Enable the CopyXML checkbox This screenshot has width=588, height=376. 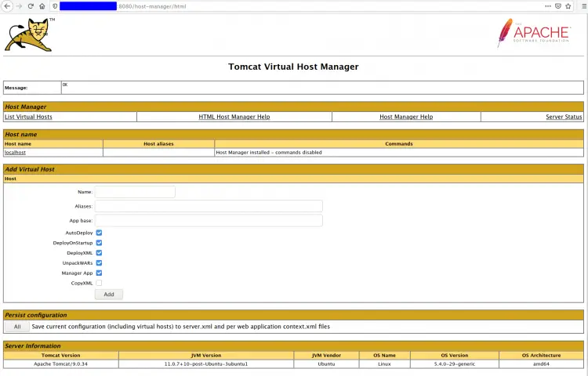point(99,283)
